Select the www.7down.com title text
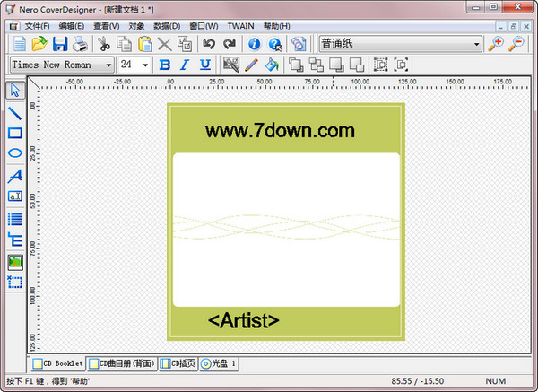538x392 pixels. click(x=280, y=131)
